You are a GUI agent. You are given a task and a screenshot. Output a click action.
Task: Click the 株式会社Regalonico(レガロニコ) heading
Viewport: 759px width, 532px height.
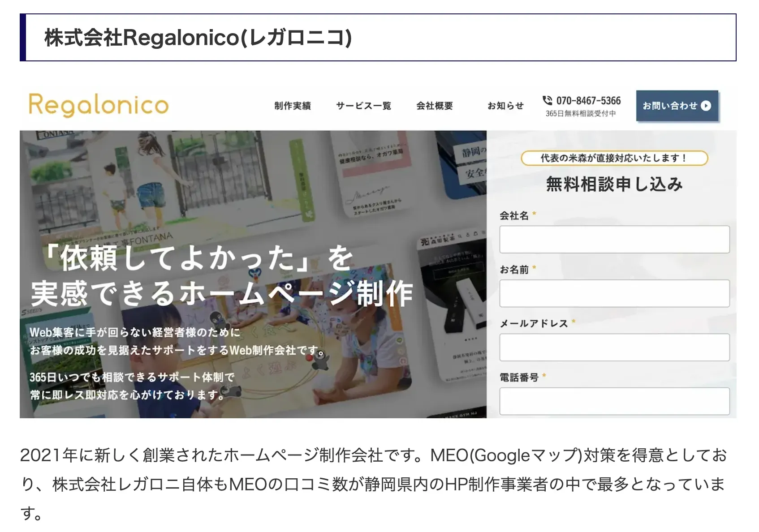point(198,38)
